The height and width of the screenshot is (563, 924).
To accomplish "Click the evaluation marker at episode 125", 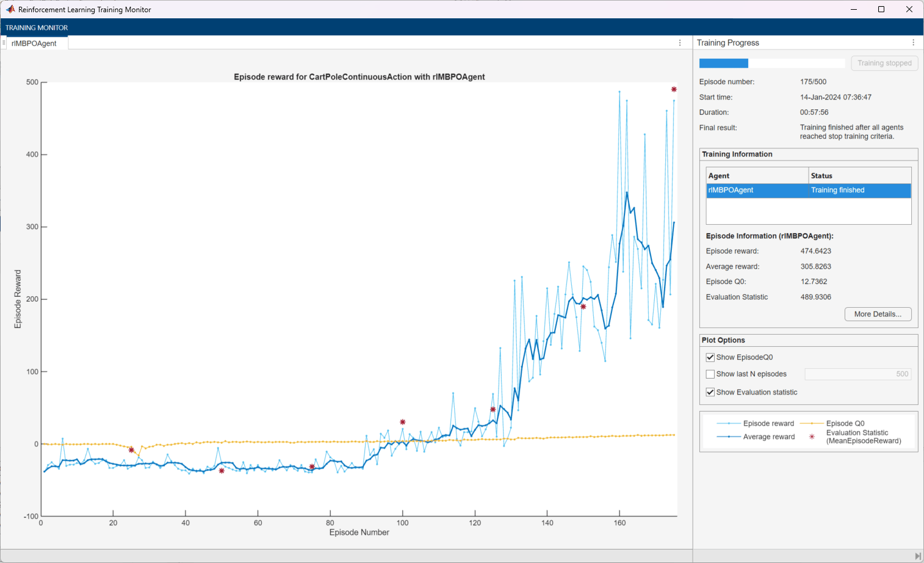I will (493, 409).
